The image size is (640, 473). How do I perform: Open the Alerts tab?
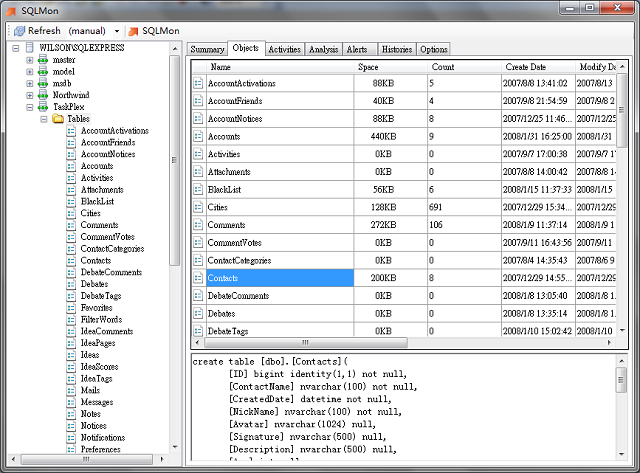356,49
